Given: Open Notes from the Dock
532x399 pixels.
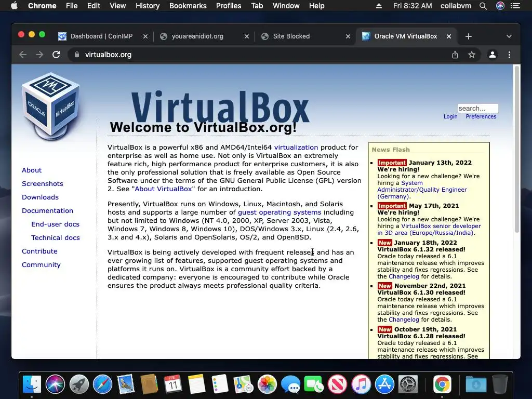Looking at the screenshot, I should (196, 384).
